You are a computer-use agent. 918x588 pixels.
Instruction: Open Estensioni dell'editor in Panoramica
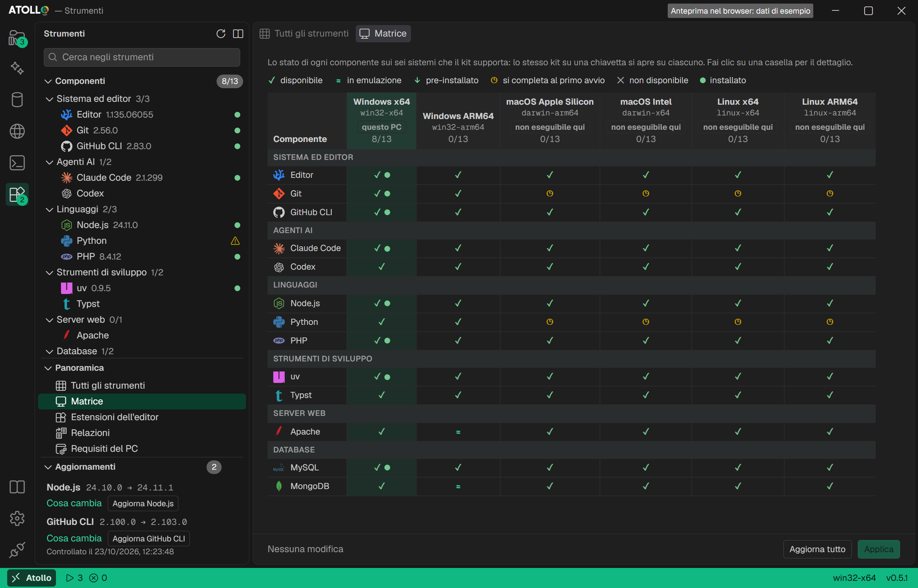(x=142, y=417)
